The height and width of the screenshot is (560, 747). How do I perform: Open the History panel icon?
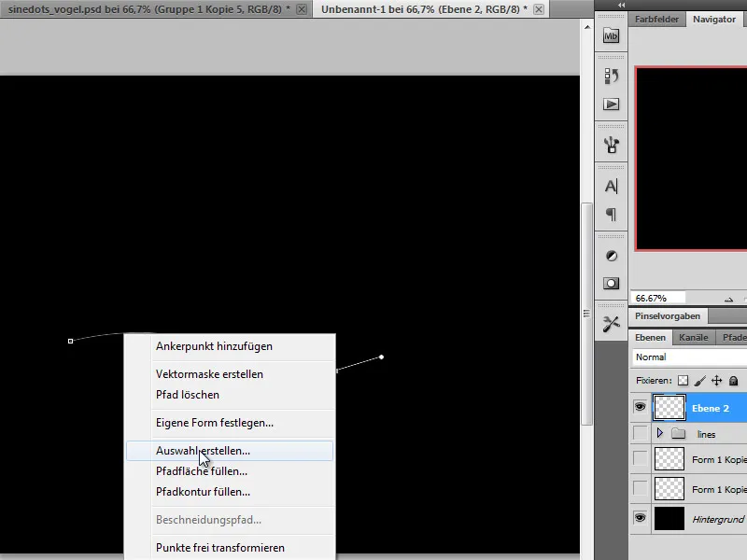point(611,76)
